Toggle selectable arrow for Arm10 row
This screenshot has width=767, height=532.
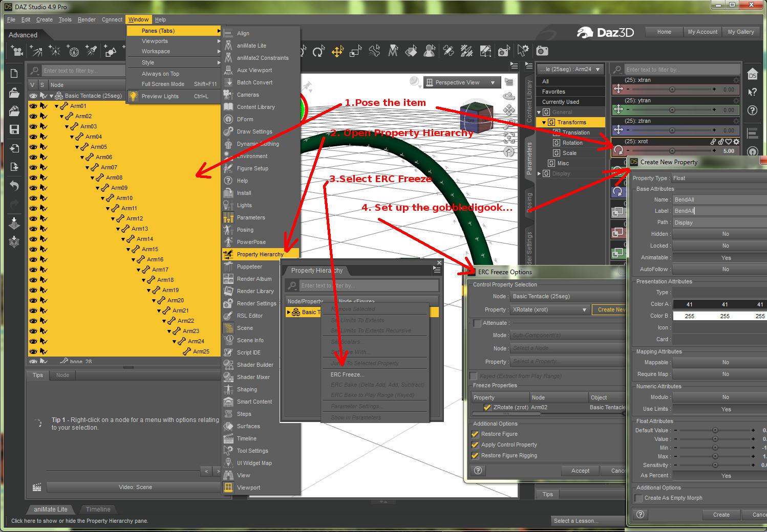[44, 198]
